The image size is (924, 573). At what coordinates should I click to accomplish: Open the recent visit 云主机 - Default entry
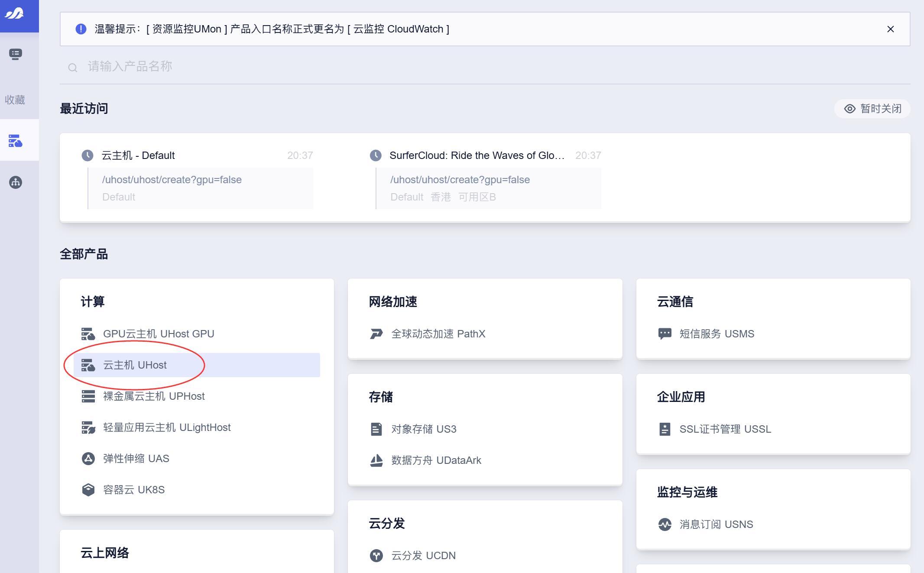139,155
